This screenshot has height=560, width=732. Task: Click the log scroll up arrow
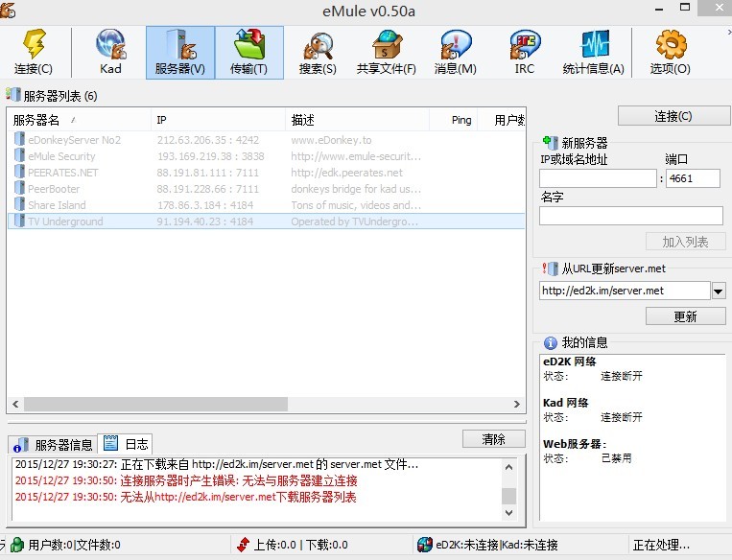[508, 467]
